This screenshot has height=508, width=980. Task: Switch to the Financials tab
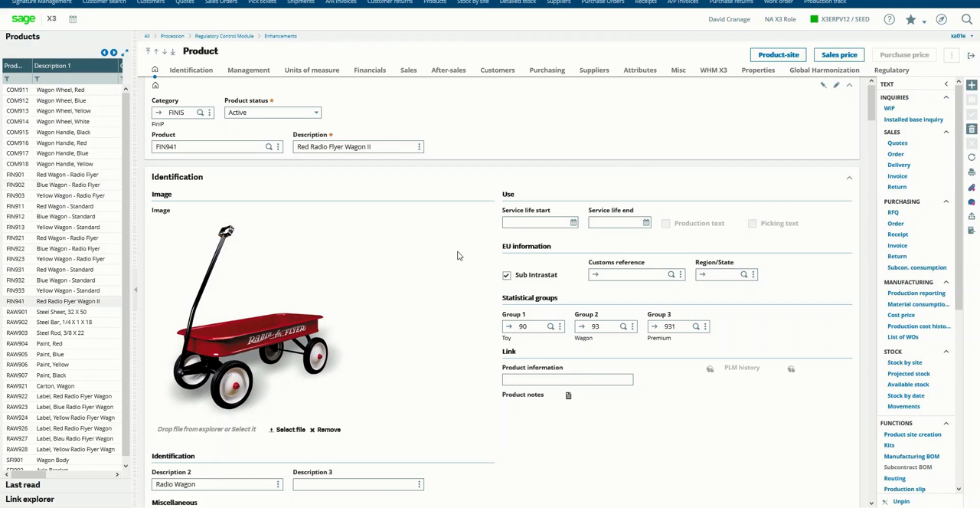coord(370,70)
